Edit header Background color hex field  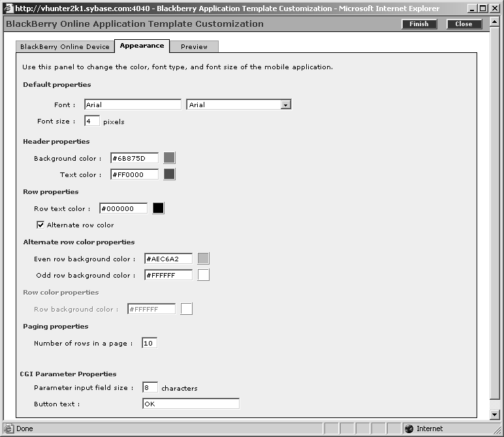134,158
